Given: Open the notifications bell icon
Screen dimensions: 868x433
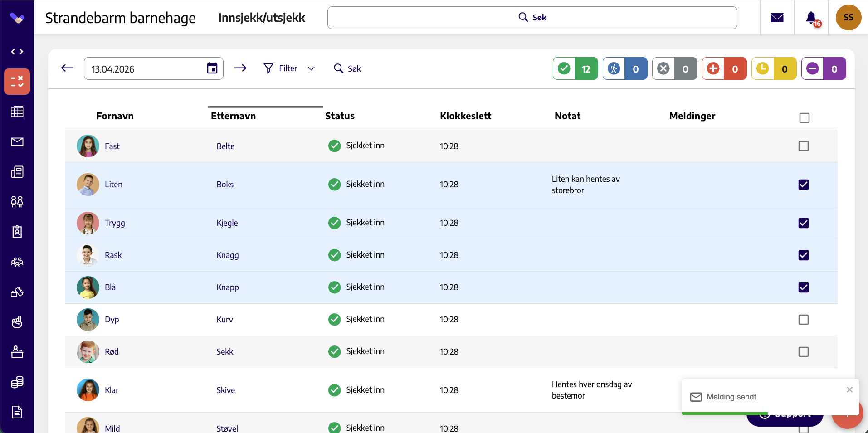Looking at the screenshot, I should tap(811, 18).
